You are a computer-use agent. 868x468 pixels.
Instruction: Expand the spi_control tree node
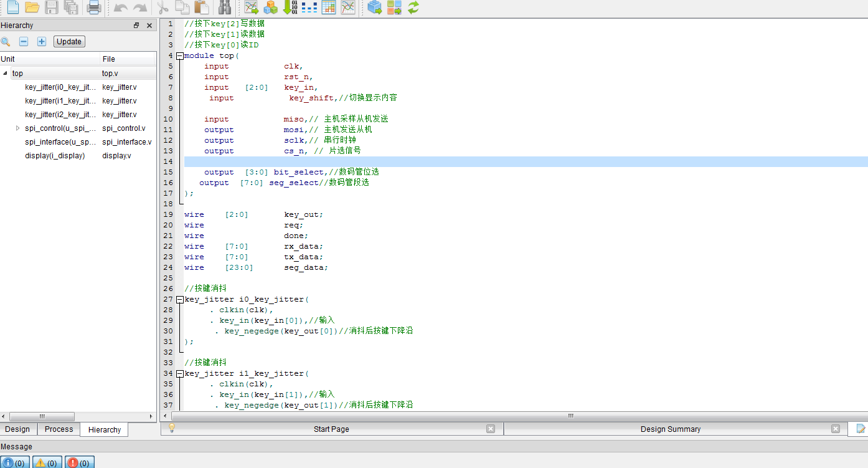[x=17, y=128]
